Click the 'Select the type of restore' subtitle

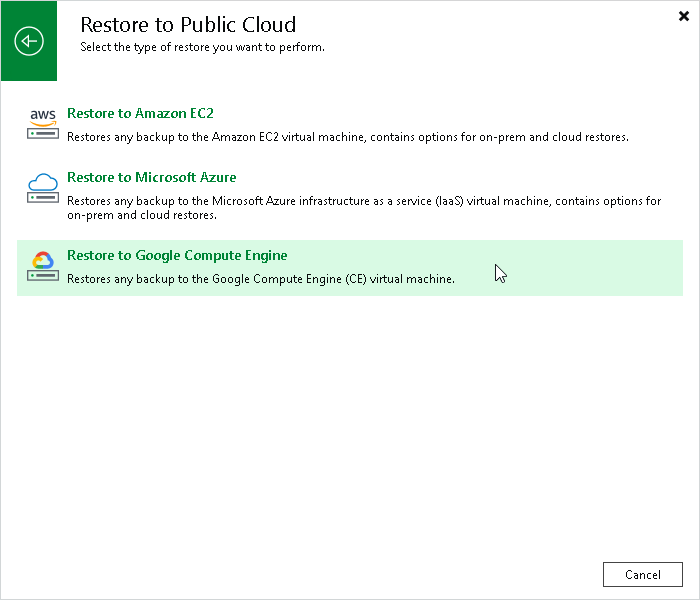pyautogui.click(x=202, y=47)
